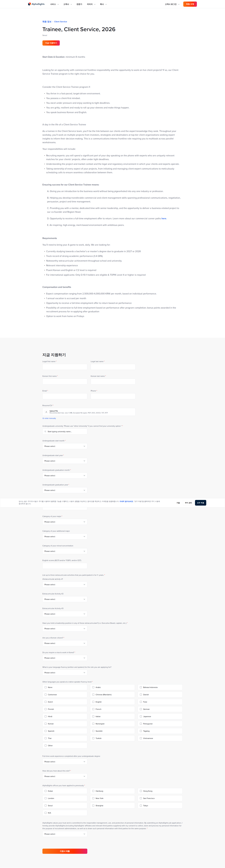Go to the 전문가 page in the navigation

coord(79,4)
